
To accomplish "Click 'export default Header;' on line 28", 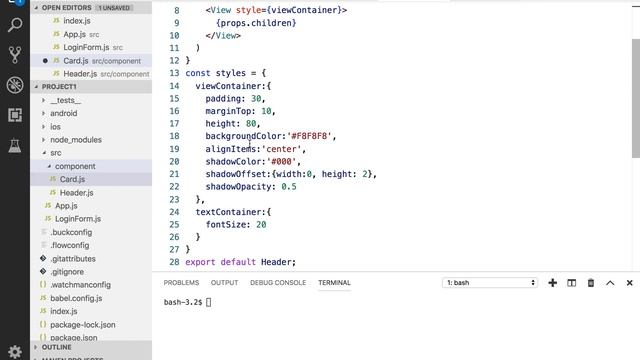I will click(x=240, y=262).
